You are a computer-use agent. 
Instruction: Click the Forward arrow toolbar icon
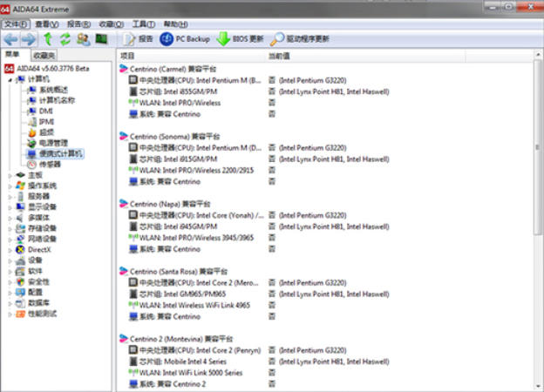pos(29,39)
